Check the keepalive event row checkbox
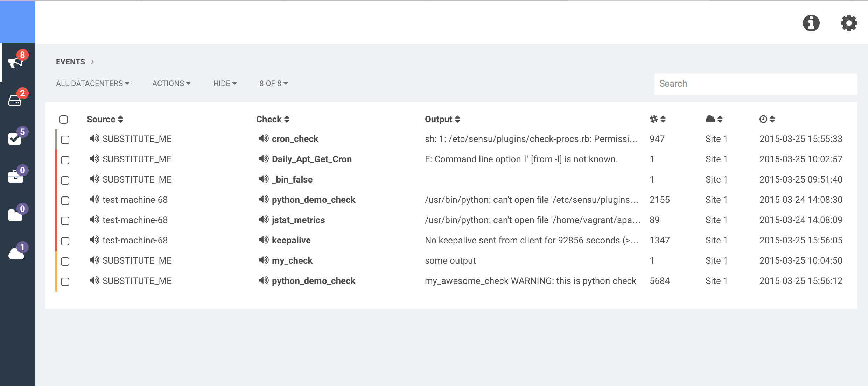Screen dimensions: 868x386 (65, 241)
